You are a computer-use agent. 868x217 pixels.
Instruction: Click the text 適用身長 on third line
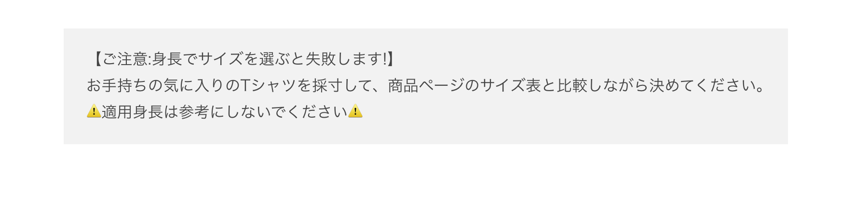pyautogui.click(x=133, y=112)
